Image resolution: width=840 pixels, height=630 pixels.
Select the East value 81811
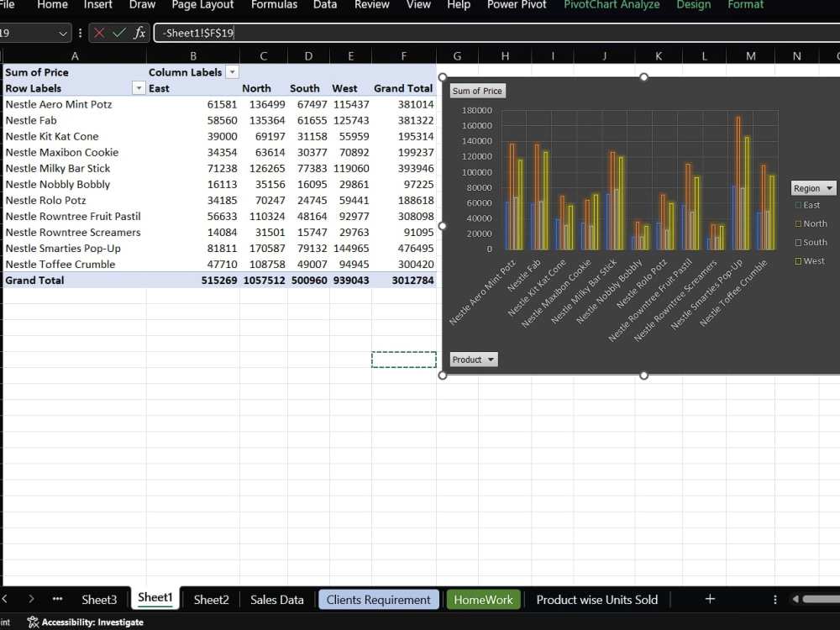pyautogui.click(x=193, y=248)
